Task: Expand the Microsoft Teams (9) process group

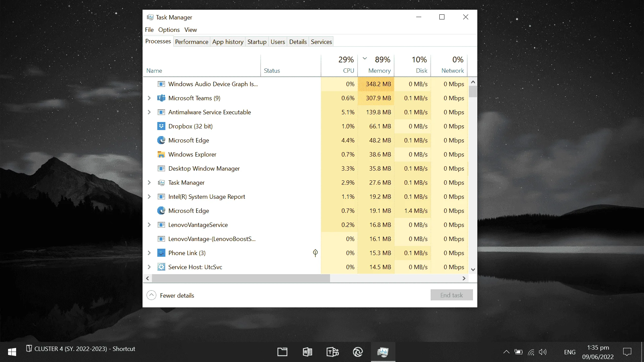Action: (x=149, y=98)
